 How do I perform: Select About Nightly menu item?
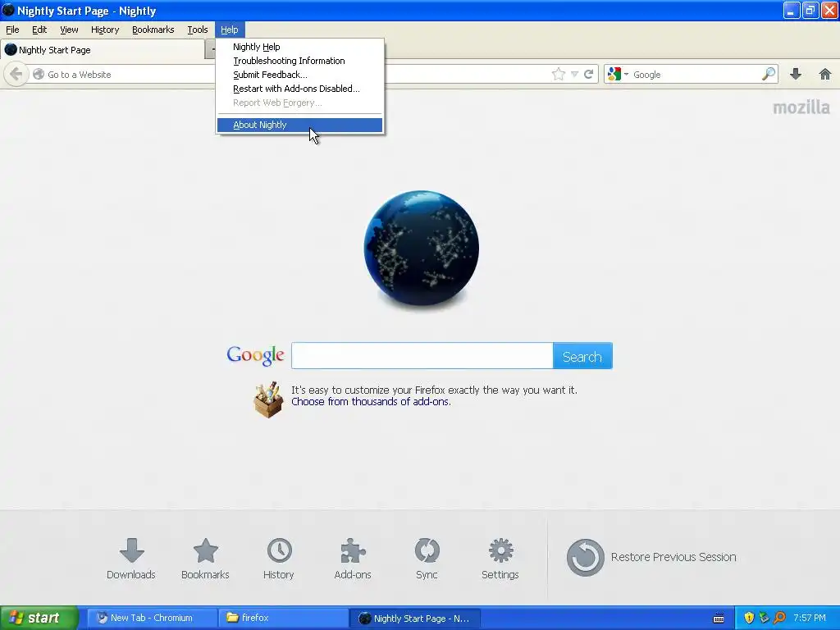tap(299, 125)
